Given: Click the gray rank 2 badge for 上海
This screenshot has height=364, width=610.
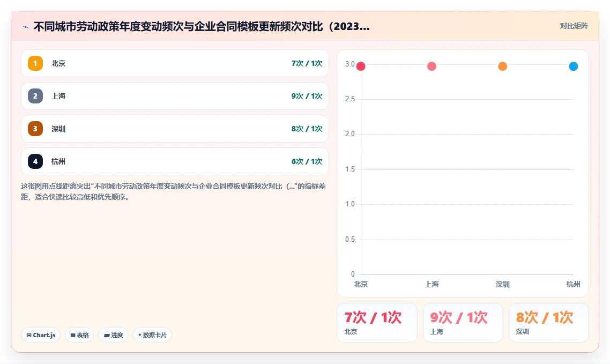Looking at the screenshot, I should [x=35, y=96].
